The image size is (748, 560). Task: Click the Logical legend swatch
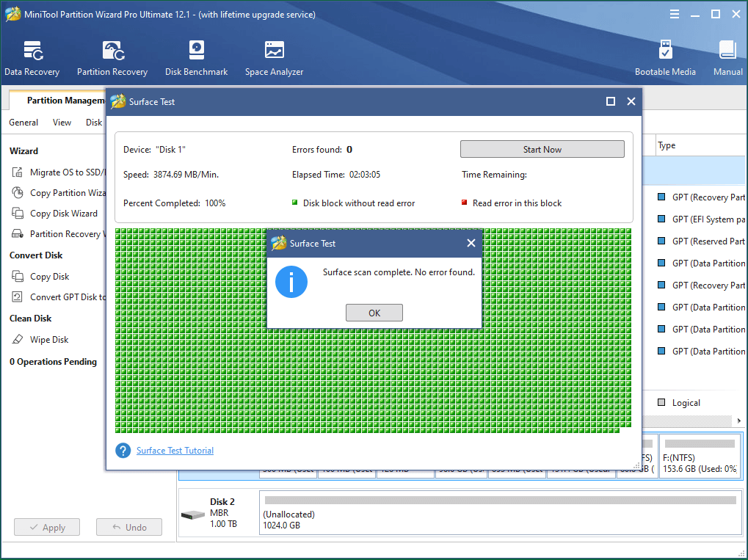coord(661,402)
